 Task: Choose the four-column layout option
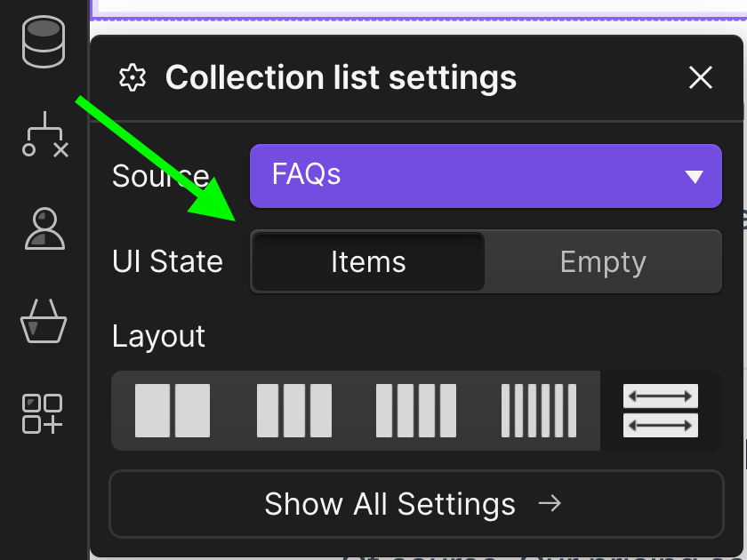[416, 411]
